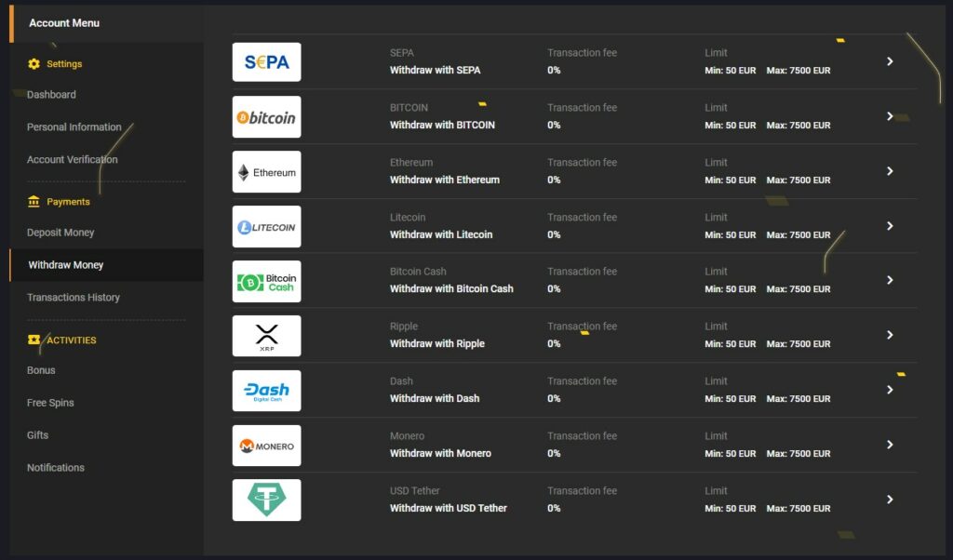Click the Dash Digital Cash logo
The height and width of the screenshot is (560, 953).
tap(266, 391)
